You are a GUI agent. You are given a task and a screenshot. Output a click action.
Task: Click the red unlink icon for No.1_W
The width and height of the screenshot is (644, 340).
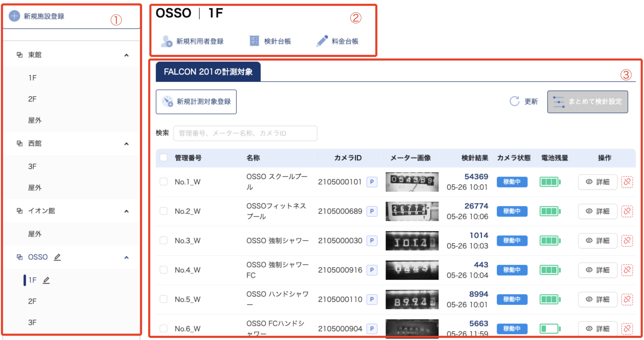(627, 182)
